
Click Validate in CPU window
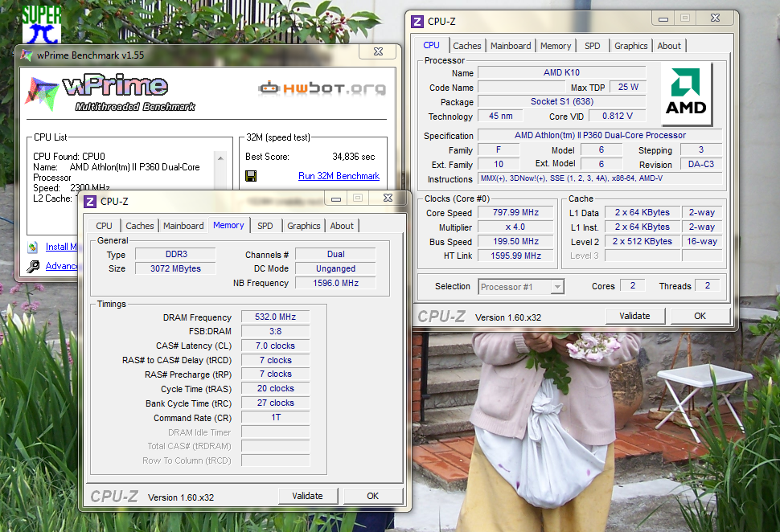(634, 316)
